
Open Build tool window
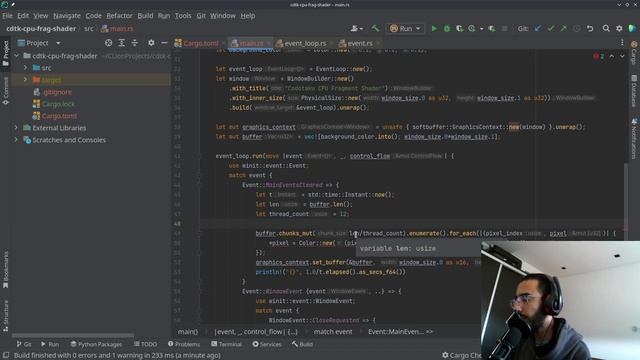302,344
